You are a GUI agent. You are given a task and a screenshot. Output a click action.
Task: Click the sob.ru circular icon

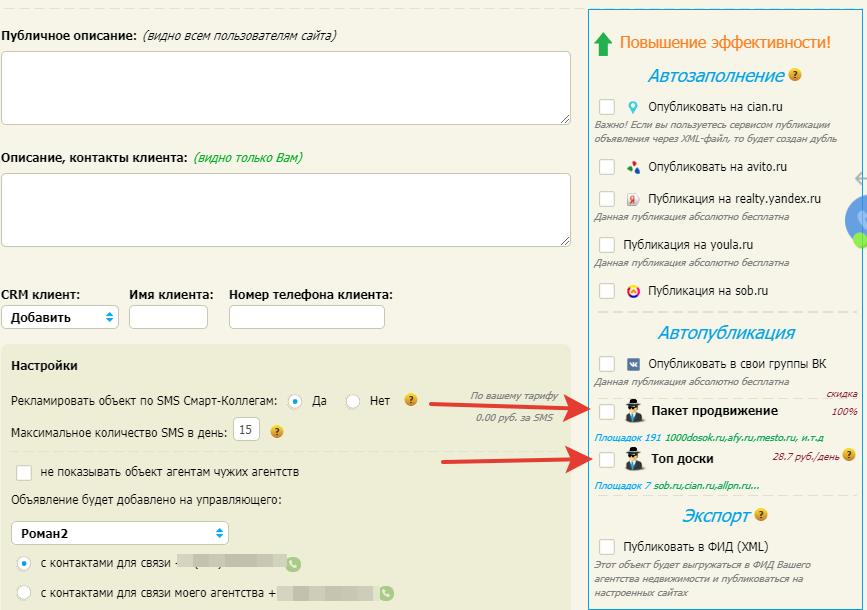pos(632,291)
